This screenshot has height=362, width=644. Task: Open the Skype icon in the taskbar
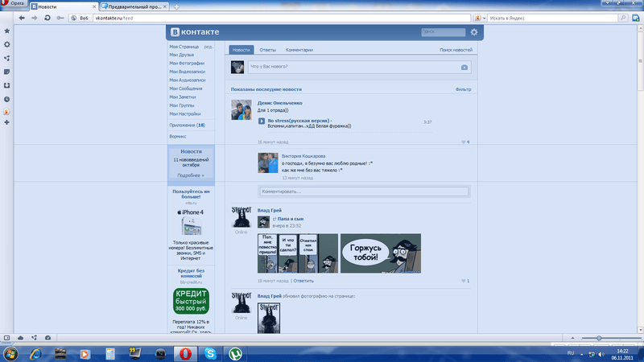click(x=210, y=353)
